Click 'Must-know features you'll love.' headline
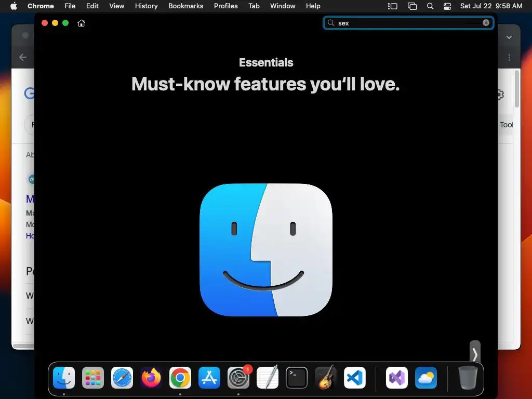The height and width of the screenshot is (399, 532). click(265, 84)
